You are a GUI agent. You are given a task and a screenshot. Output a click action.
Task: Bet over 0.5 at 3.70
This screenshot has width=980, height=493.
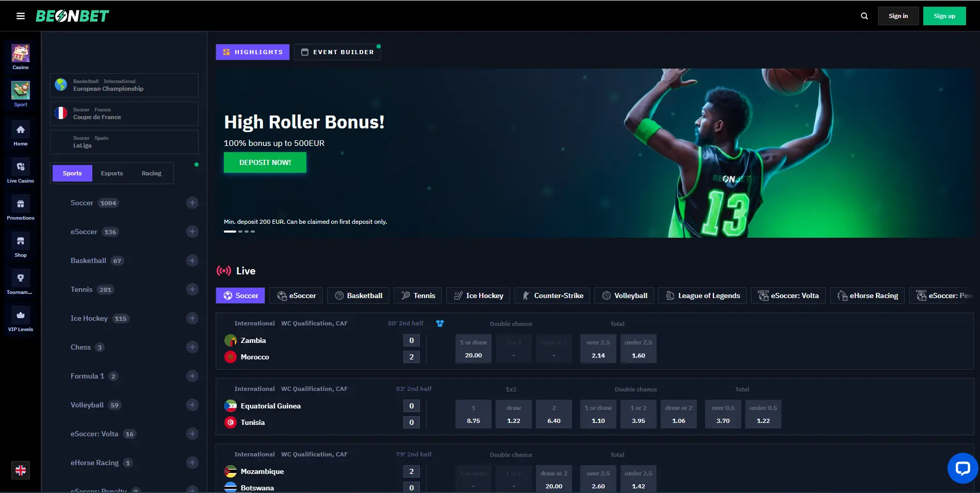tap(723, 414)
